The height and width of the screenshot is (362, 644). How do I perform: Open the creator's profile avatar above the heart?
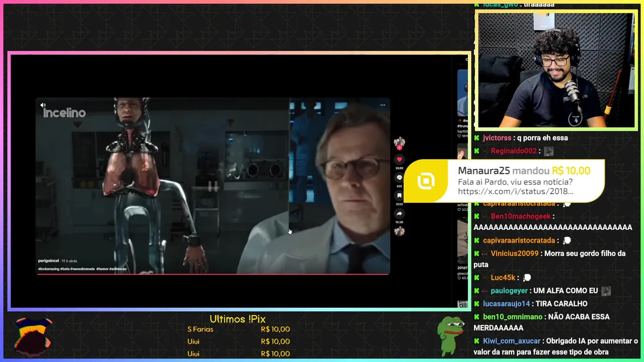coord(399,141)
